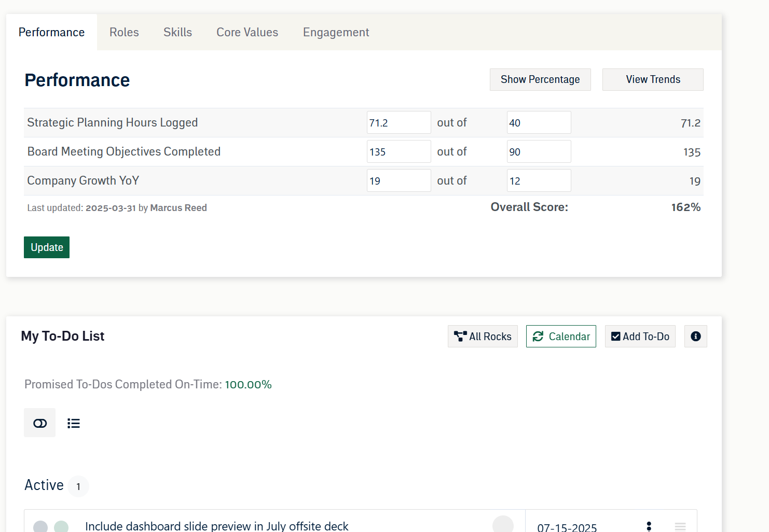Edit Board Meeting Objectives target field 90

click(x=539, y=151)
